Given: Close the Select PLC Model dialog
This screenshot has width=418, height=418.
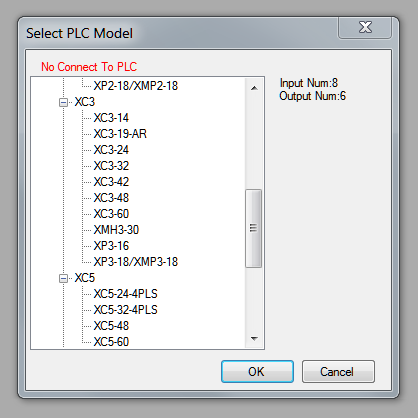Looking at the screenshot, I should (365, 28).
